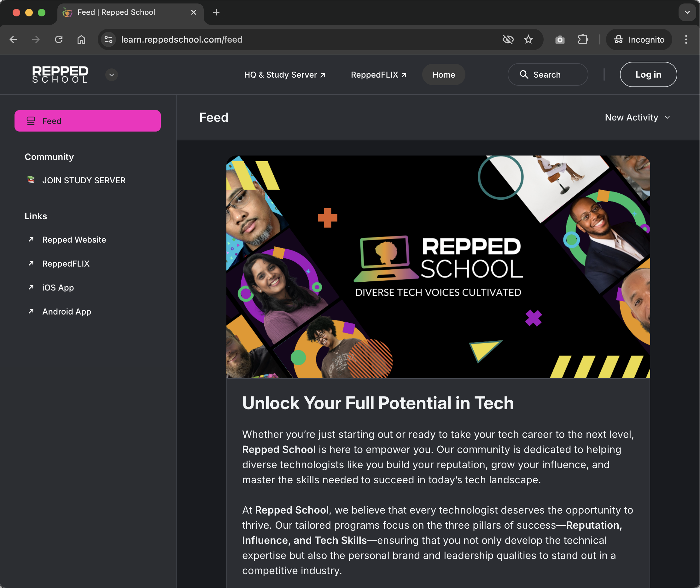This screenshot has width=700, height=588.
Task: Click the arrow icon beside iOS App
Action: (31, 287)
